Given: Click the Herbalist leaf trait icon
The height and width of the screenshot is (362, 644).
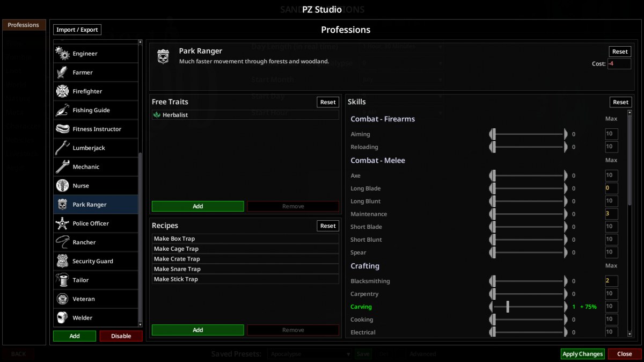Looking at the screenshot, I should 157,115.
